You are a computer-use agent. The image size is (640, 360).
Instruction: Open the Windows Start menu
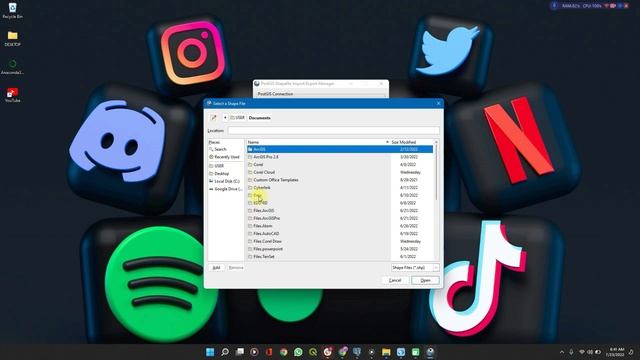[x=210, y=352]
